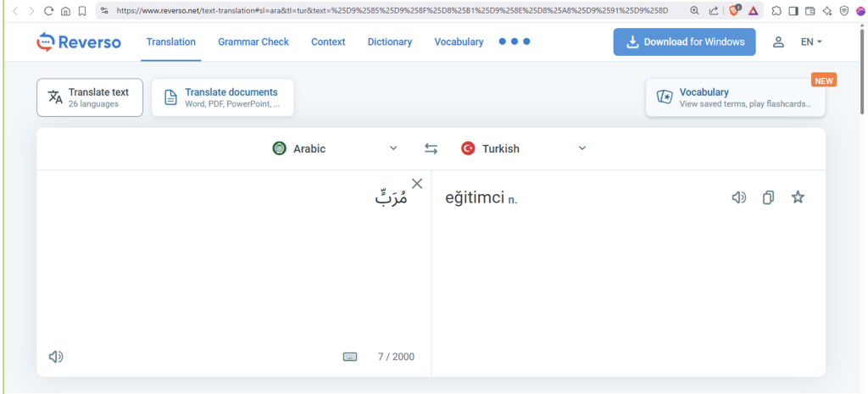The height and width of the screenshot is (394, 868).
Task: Open the Dictionary tab
Action: click(389, 42)
